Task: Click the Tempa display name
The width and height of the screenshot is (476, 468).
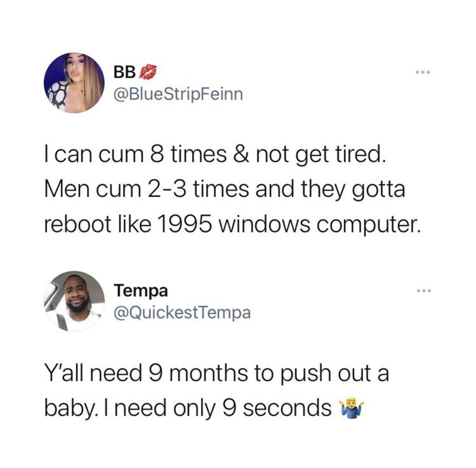Action: pyautogui.click(x=141, y=291)
